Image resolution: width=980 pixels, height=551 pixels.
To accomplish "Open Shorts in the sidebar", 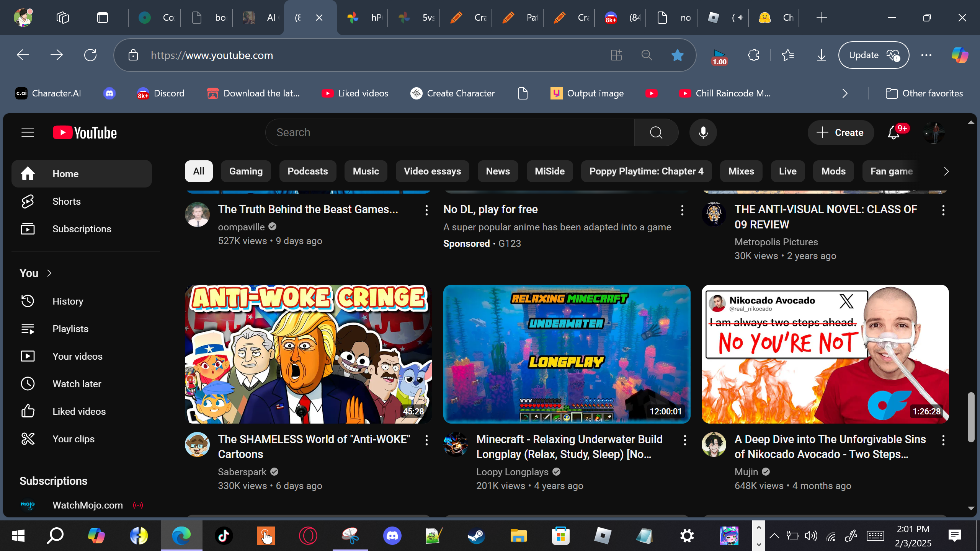I will (x=82, y=201).
